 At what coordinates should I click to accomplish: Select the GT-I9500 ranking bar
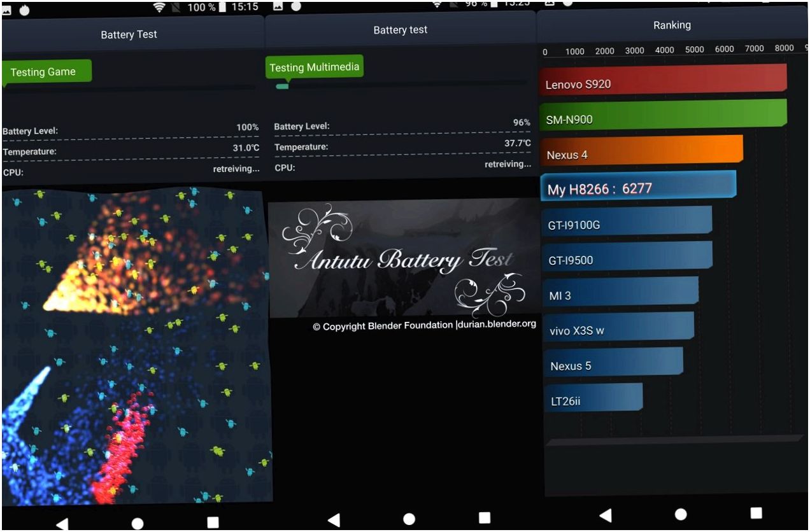coord(627,256)
